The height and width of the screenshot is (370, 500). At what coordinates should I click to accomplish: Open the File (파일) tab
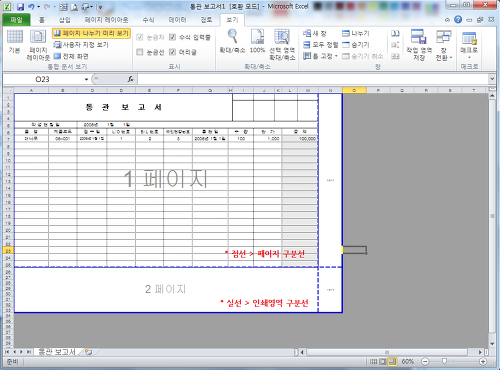tap(16, 20)
